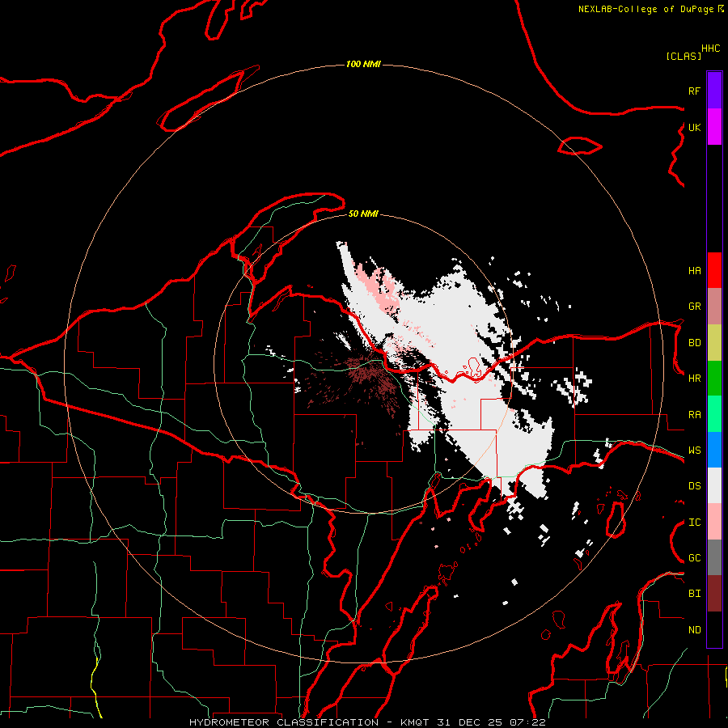This screenshot has width=728, height=728.
Task: Click the NEXLAB-College of DuPage credit text
Action: click(645, 9)
